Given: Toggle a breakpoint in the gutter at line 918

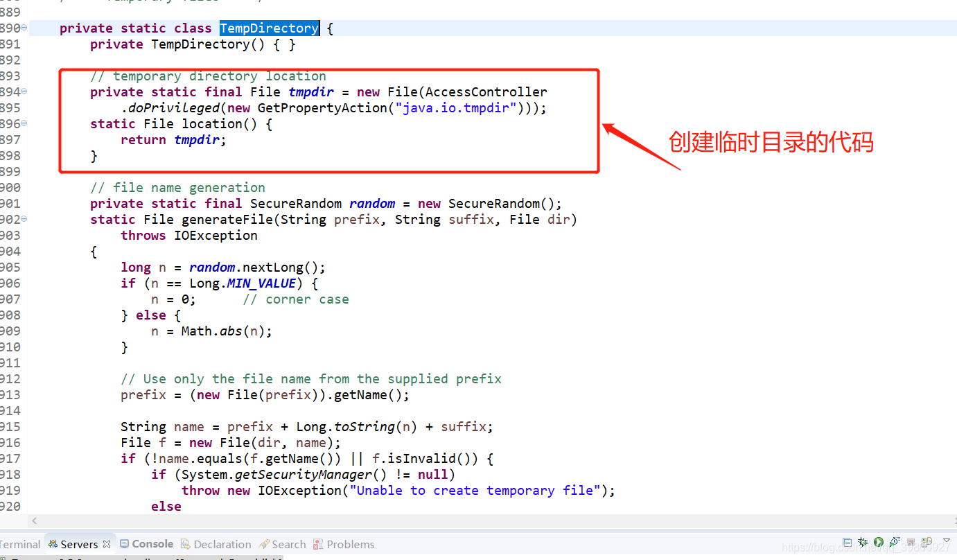Looking at the screenshot, I should pyautogui.click(x=24, y=474).
